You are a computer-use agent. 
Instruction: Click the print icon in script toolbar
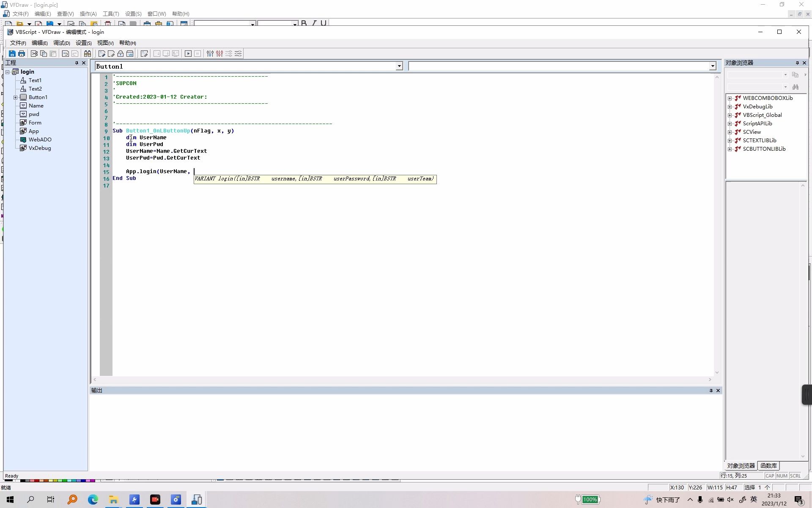[x=22, y=54]
